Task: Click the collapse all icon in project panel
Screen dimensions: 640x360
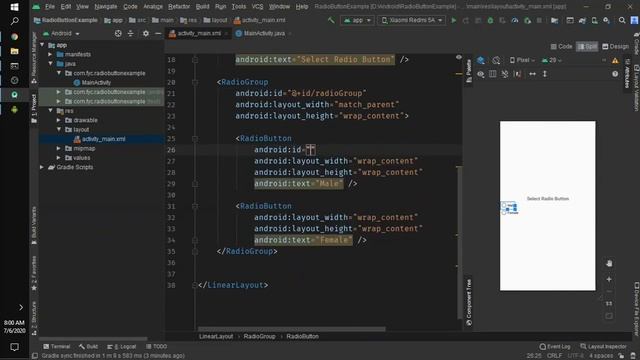Action: 131,33
